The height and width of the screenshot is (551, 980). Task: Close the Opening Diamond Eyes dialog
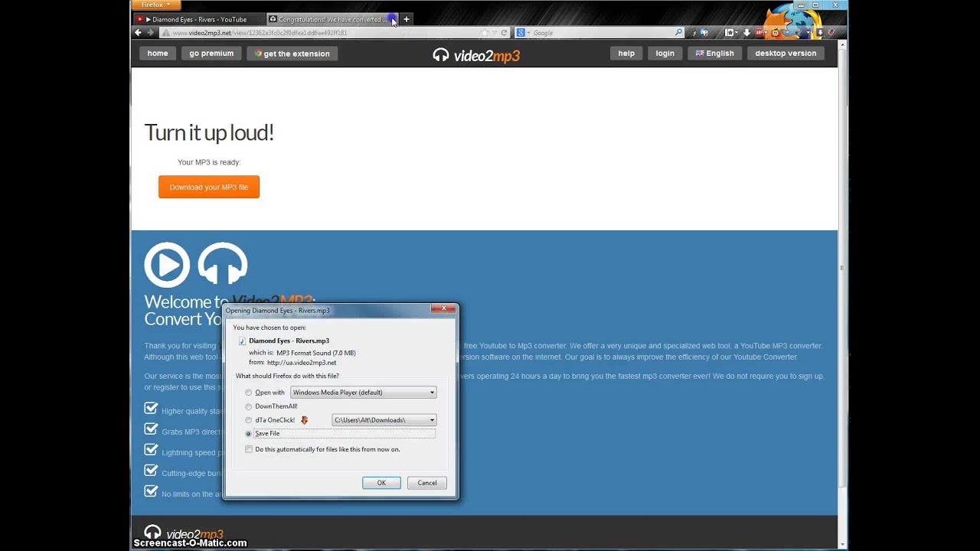(443, 308)
